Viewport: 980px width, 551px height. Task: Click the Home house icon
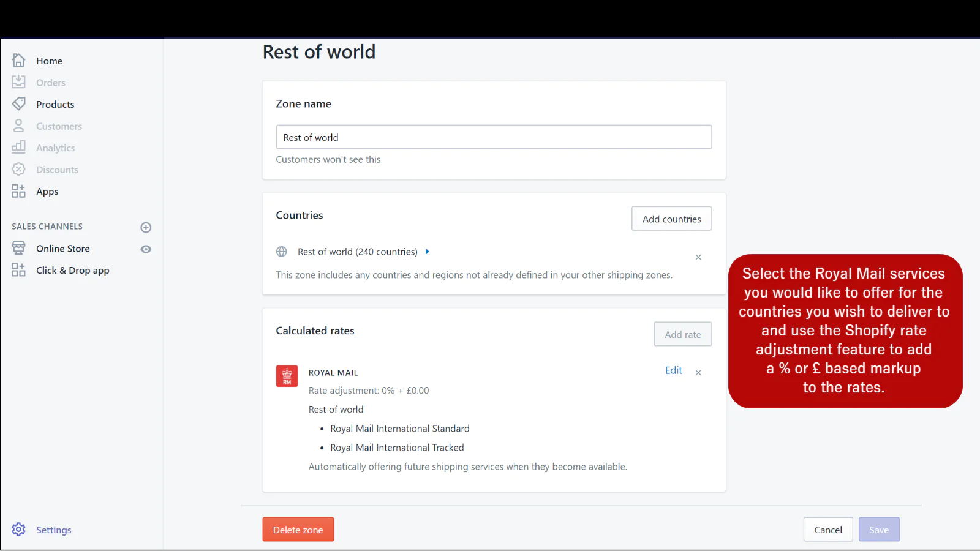coord(18,60)
